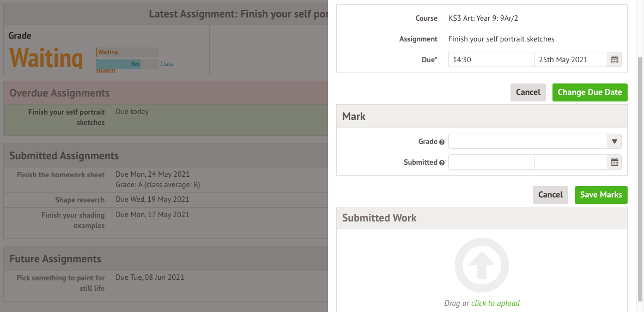Click the Change Due Date button
644x312 pixels.
pyautogui.click(x=590, y=93)
